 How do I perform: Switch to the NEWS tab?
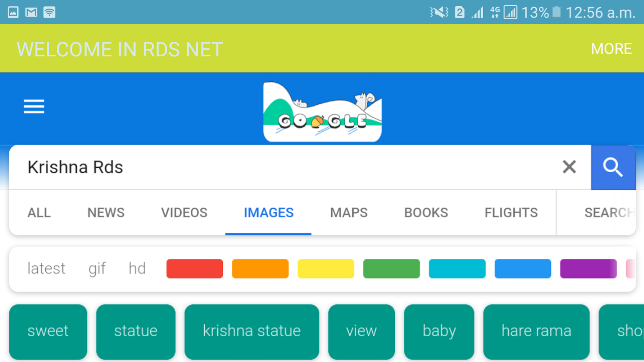click(106, 213)
